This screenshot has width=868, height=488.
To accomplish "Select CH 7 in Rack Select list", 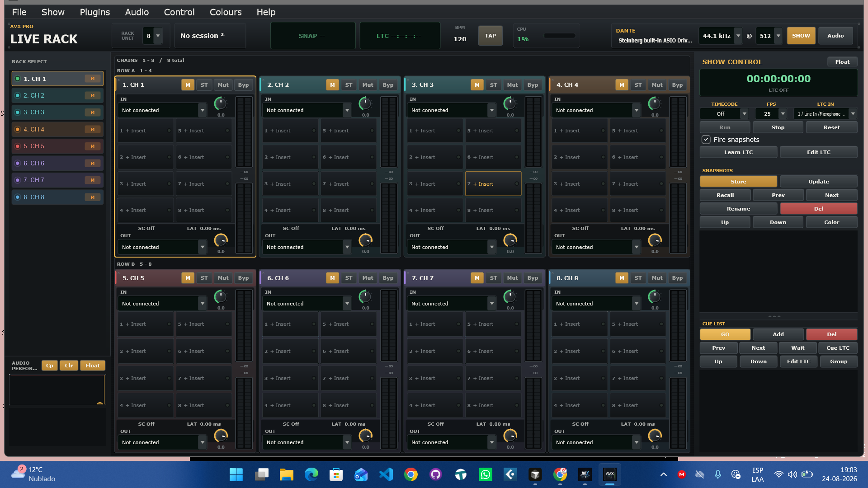I will [57, 180].
